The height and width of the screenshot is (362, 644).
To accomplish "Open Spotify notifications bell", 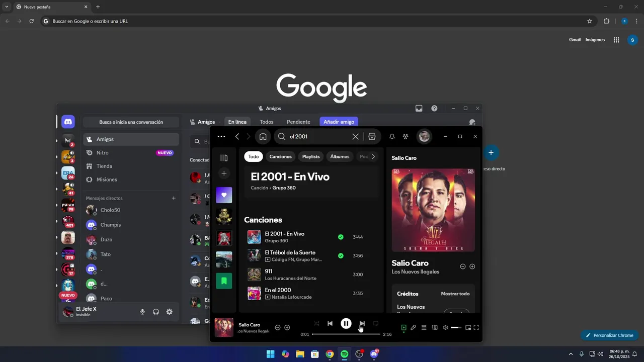I will [x=392, y=136].
